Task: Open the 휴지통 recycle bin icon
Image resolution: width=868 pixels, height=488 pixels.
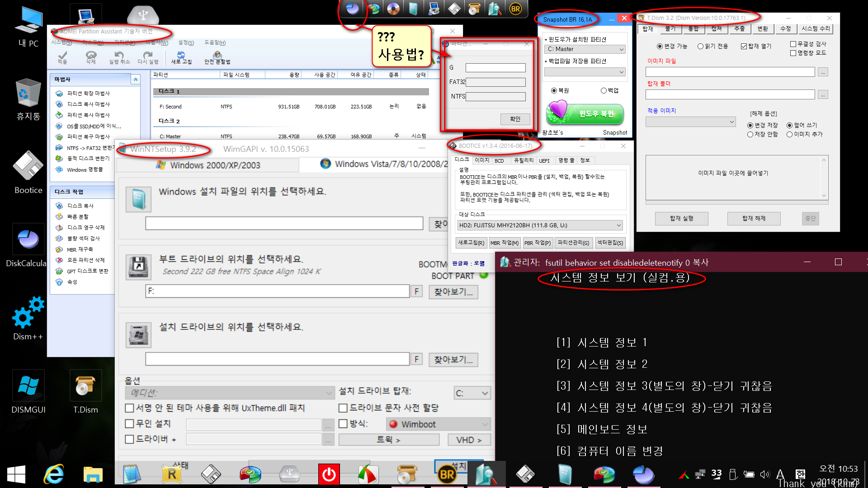Action: pos(28,99)
